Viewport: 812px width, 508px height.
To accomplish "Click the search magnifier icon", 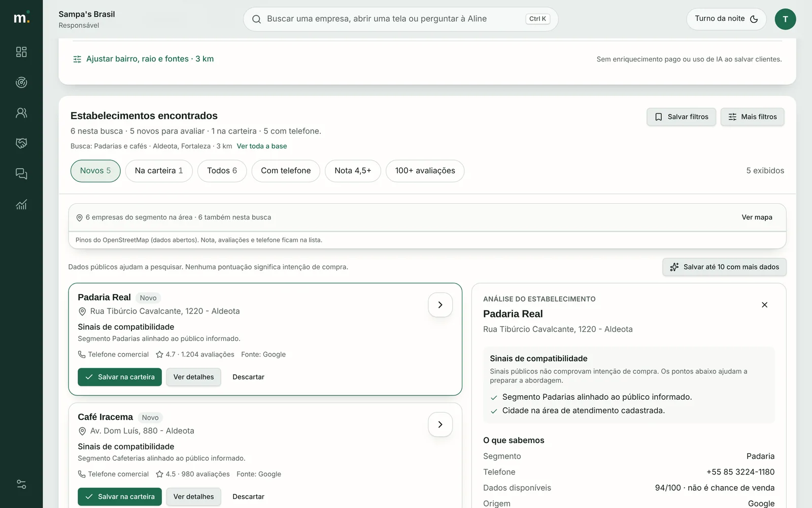I will click(x=257, y=19).
